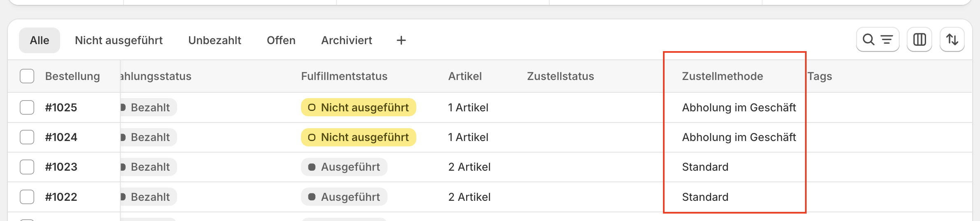Image resolution: width=980 pixels, height=221 pixels.
Task: Edit table columns layout
Action: (919, 40)
